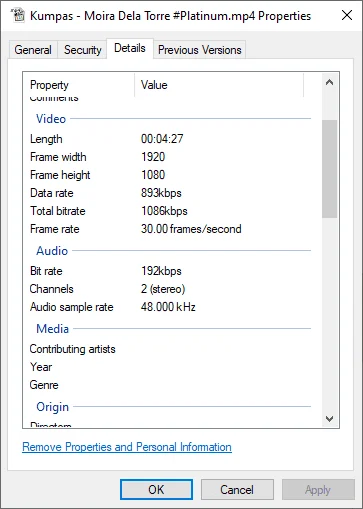Click the Origin section heading
363x509 pixels.
(53, 407)
